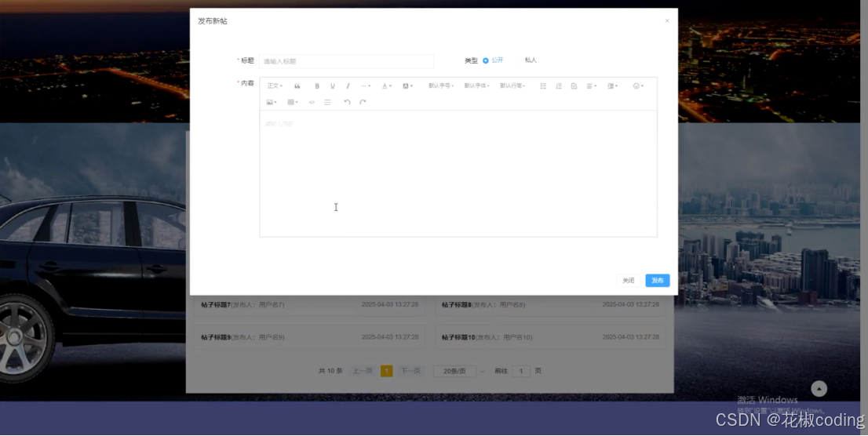Viewport: 868px width, 436px height.
Task: Select the 私人 type radio button
Action: coord(519,60)
